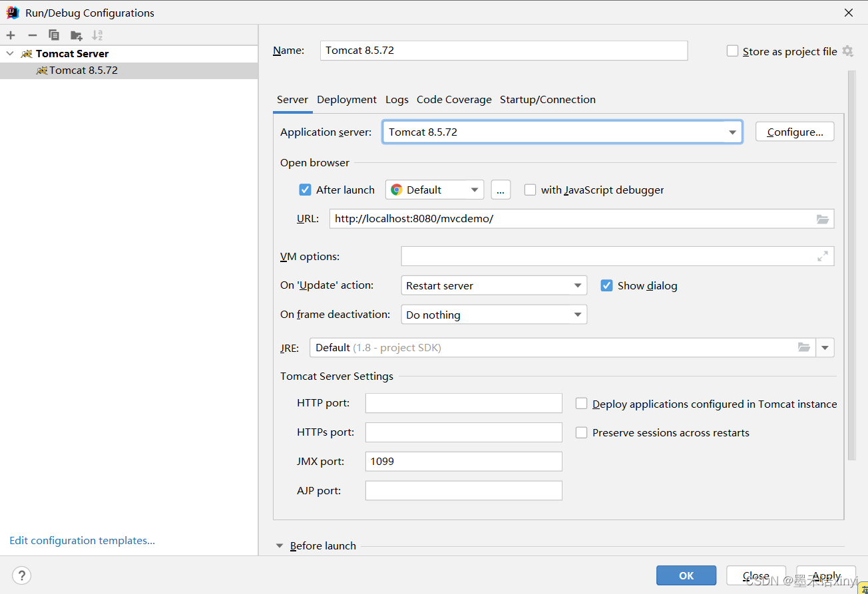
Task: Click the Configure... button
Action: click(795, 132)
